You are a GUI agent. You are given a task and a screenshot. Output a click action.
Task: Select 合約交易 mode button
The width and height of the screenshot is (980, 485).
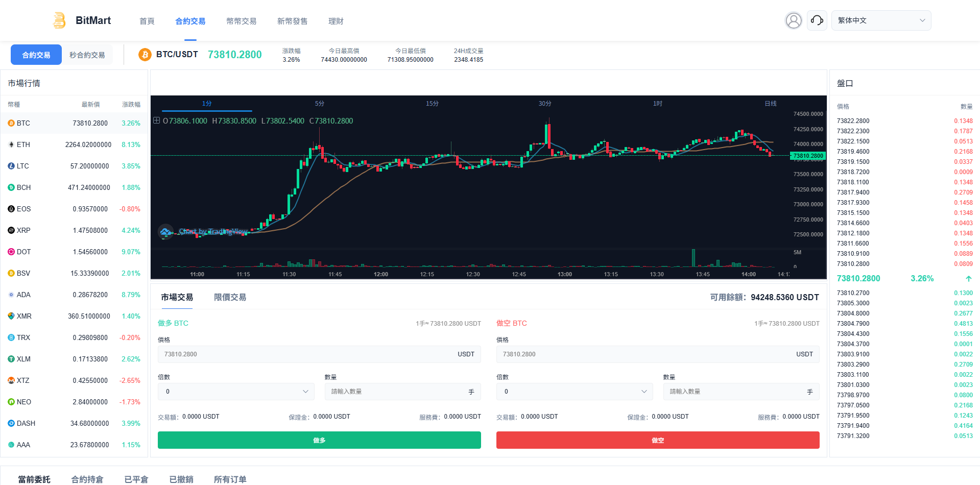point(36,55)
